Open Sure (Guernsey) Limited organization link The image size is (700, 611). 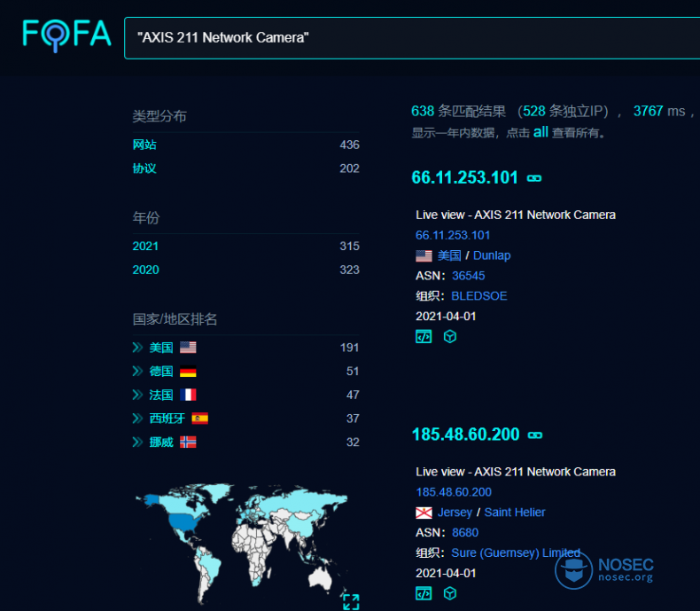pos(516,553)
